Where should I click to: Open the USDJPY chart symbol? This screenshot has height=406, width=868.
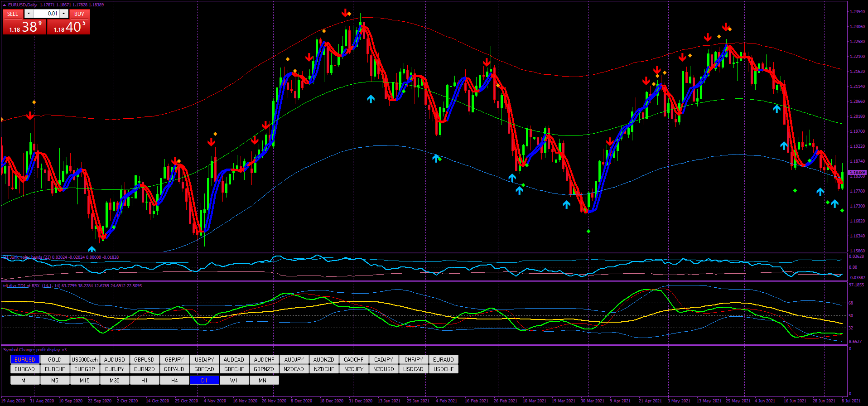(204, 359)
